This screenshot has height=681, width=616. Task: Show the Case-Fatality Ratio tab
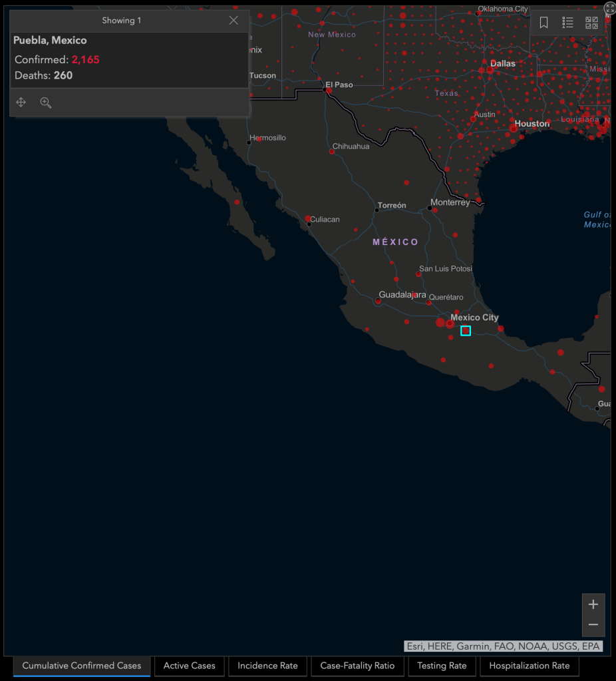[x=357, y=666]
